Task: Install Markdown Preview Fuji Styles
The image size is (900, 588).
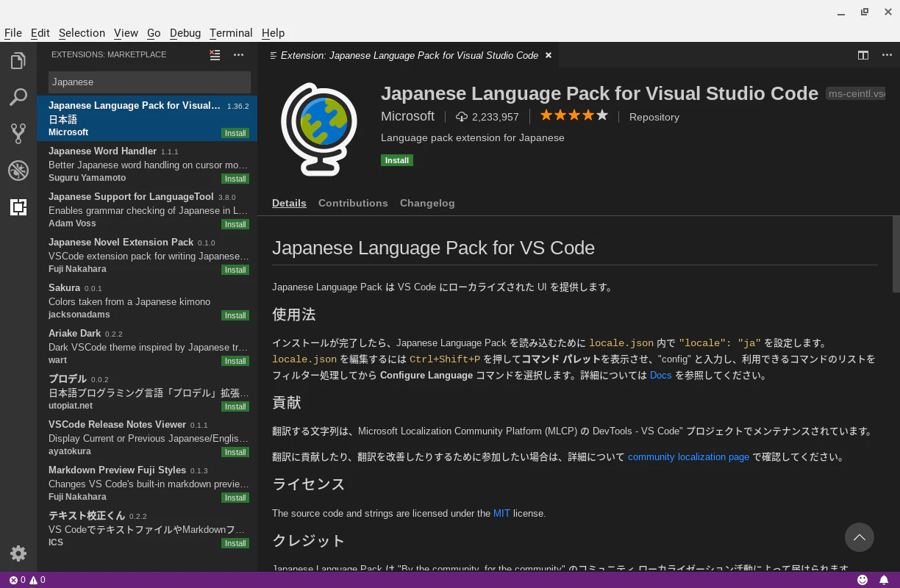Action: point(235,498)
